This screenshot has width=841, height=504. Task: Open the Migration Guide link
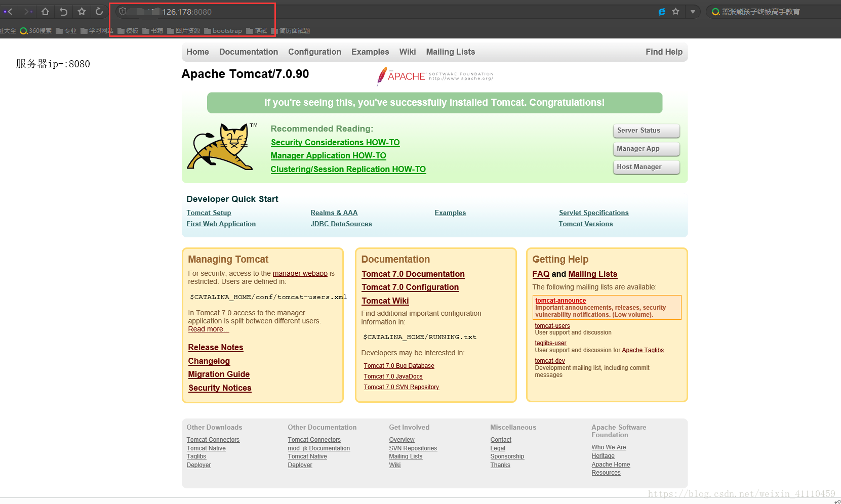[219, 374]
